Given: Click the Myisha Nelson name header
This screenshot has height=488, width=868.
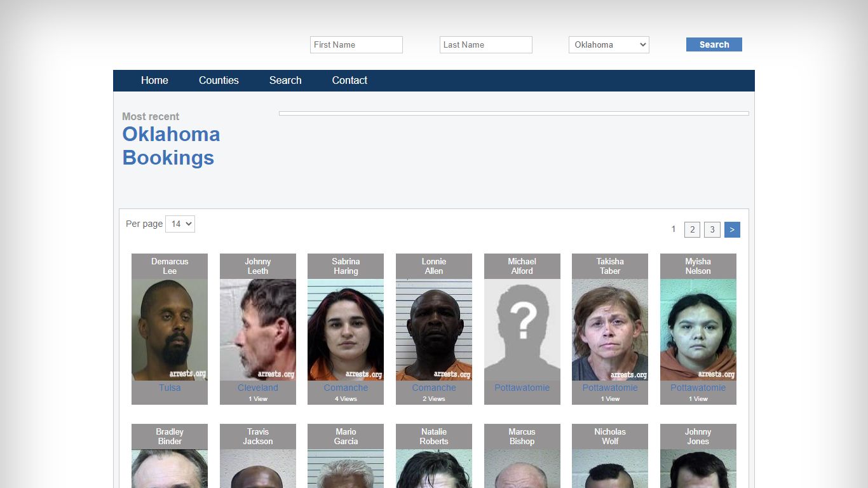Looking at the screenshot, I should (x=698, y=266).
